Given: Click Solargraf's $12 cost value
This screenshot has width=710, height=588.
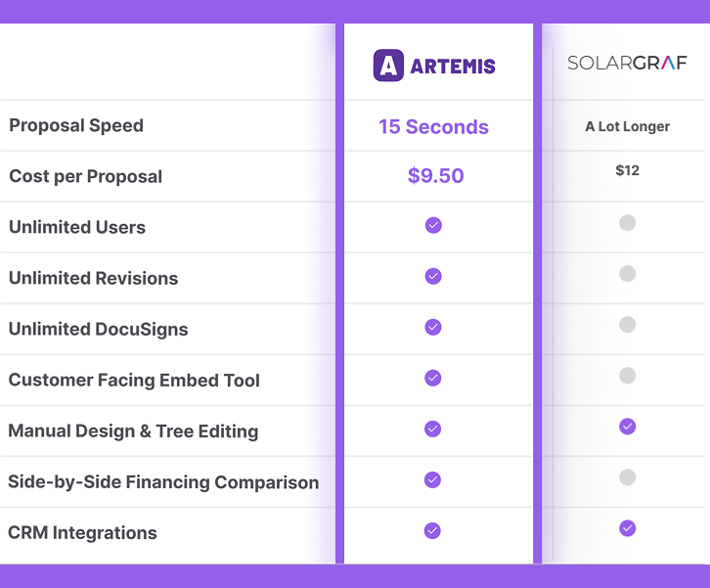Looking at the screenshot, I should coord(627,170).
